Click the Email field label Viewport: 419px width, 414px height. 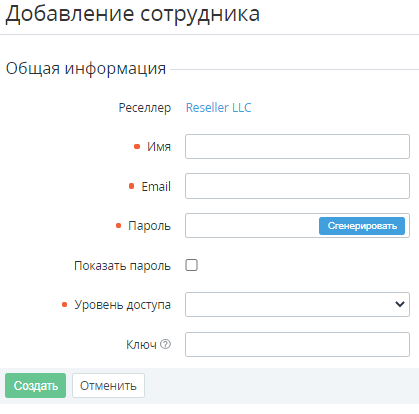(x=156, y=186)
